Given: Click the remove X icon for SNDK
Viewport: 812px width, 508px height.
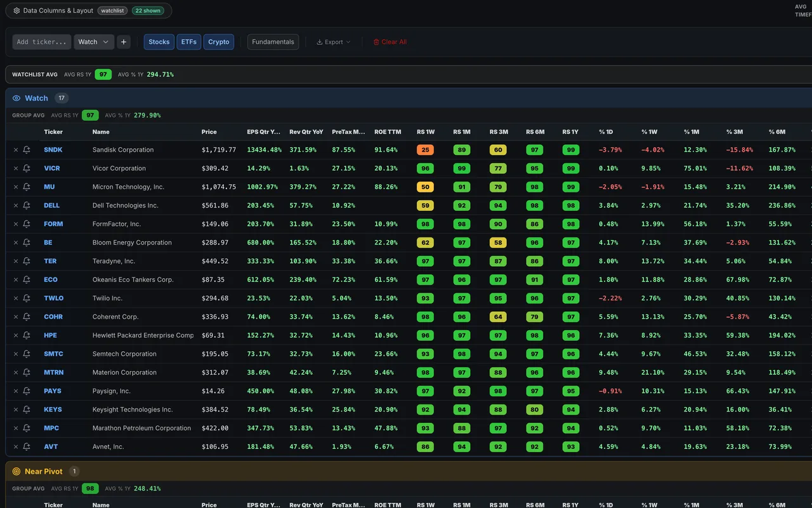Looking at the screenshot, I should point(16,150).
